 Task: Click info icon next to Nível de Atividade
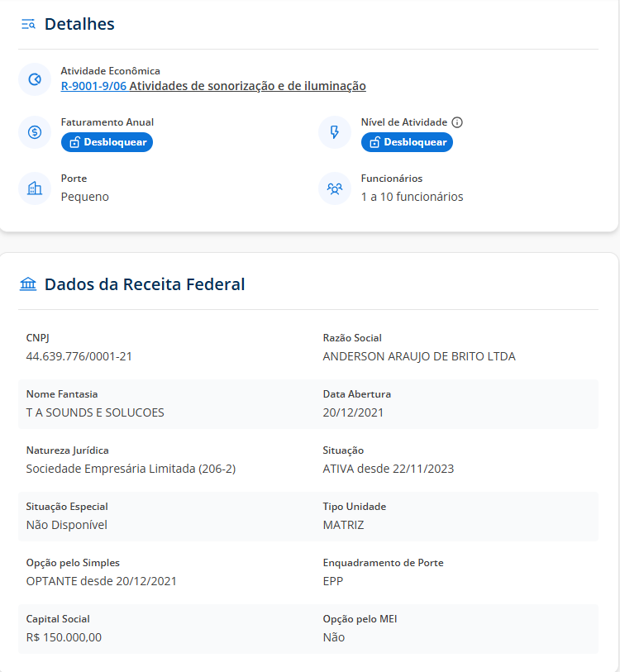(457, 122)
